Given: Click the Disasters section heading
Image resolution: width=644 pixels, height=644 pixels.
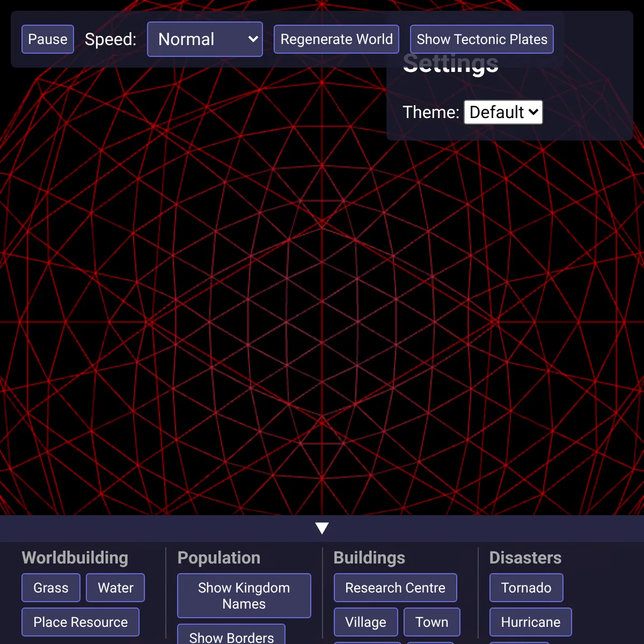Looking at the screenshot, I should point(525,558).
